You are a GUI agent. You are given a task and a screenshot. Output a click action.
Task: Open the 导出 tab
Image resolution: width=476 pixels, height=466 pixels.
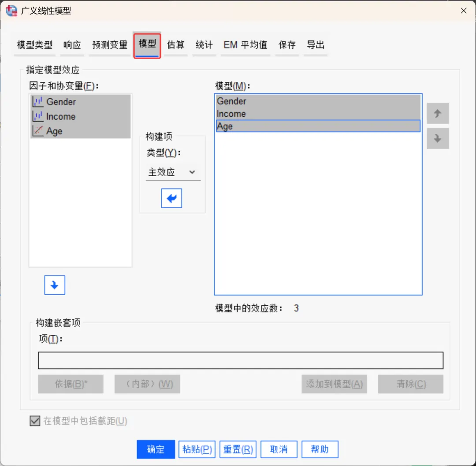click(316, 45)
